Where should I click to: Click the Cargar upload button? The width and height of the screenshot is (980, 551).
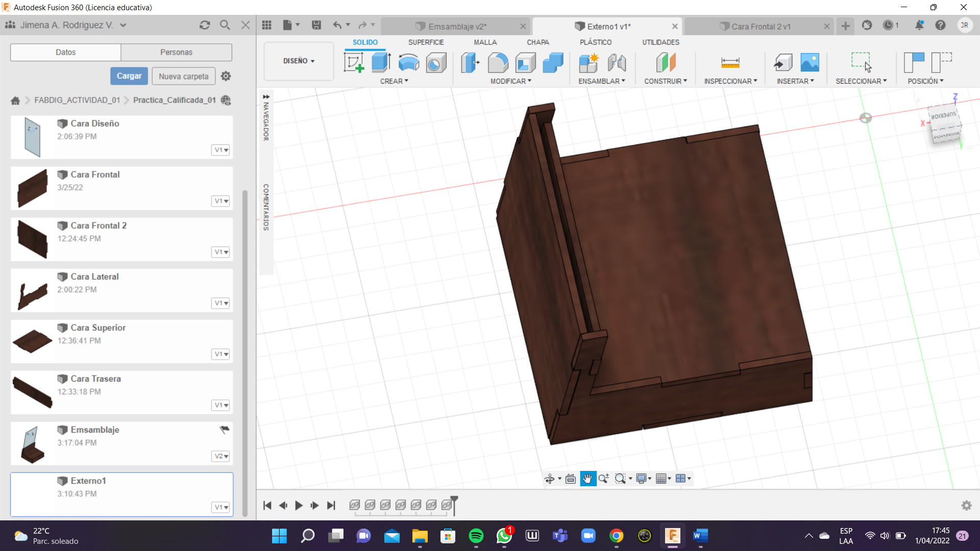(129, 76)
